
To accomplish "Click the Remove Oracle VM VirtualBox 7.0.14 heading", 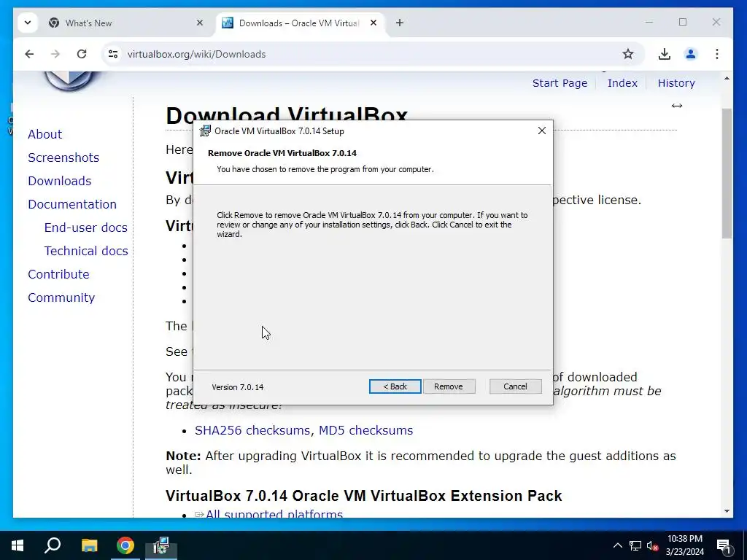I will (x=282, y=153).
